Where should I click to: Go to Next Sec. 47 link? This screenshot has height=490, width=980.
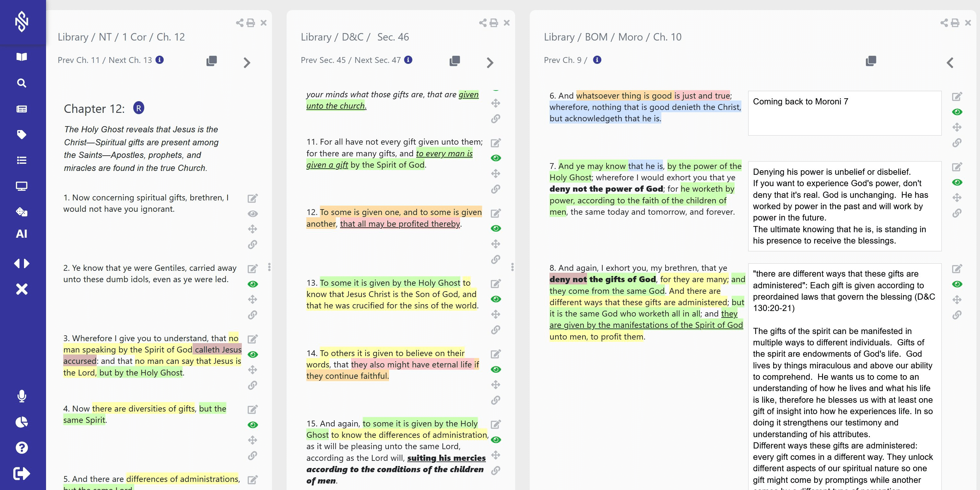(x=377, y=60)
